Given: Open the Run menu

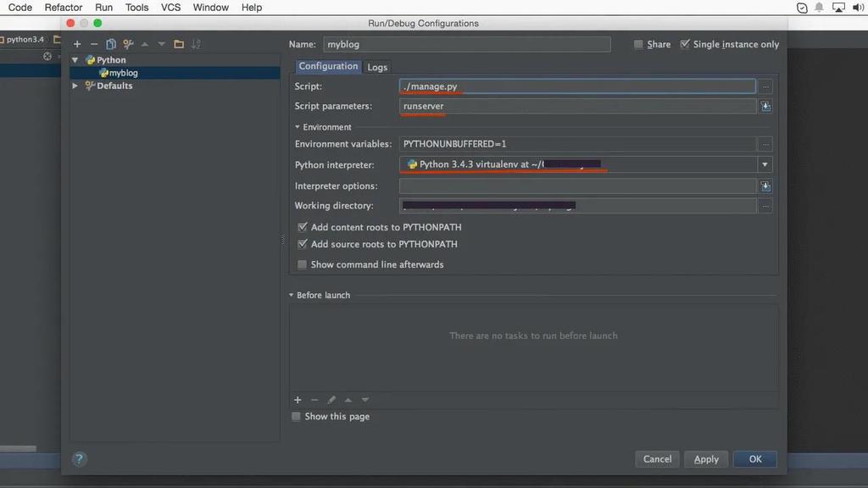Looking at the screenshot, I should 103,7.
